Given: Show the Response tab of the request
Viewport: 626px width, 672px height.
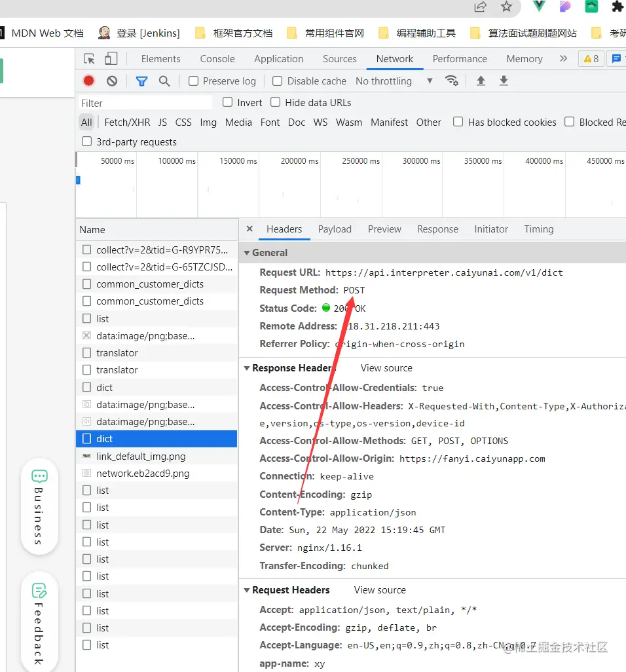Looking at the screenshot, I should (x=437, y=229).
